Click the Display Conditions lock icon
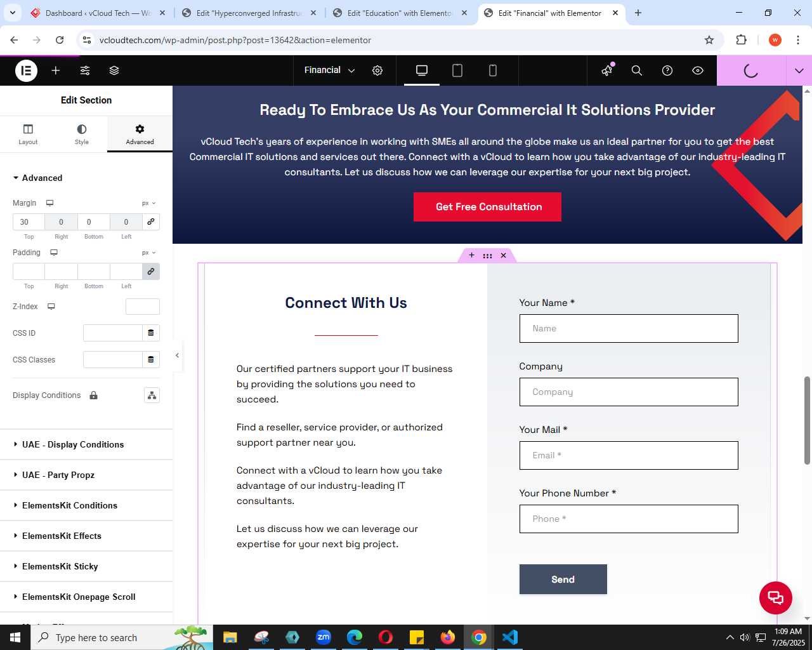The width and height of the screenshot is (812, 650). pos(93,395)
